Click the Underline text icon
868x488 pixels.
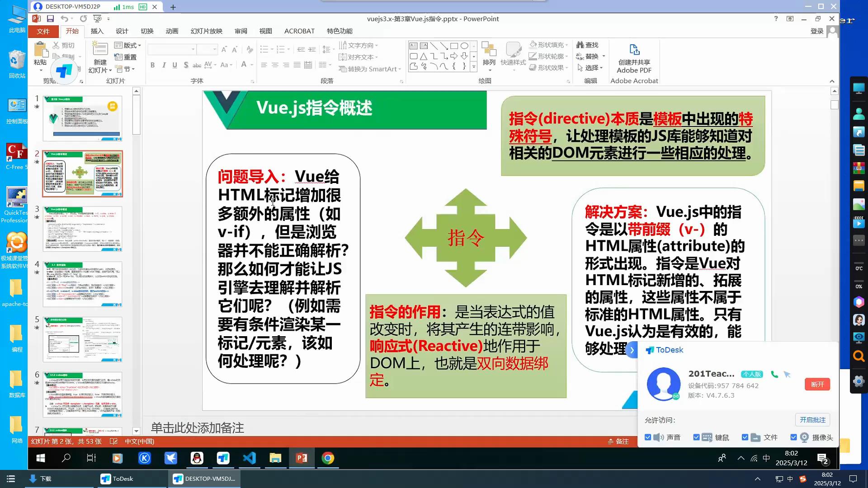click(x=175, y=65)
